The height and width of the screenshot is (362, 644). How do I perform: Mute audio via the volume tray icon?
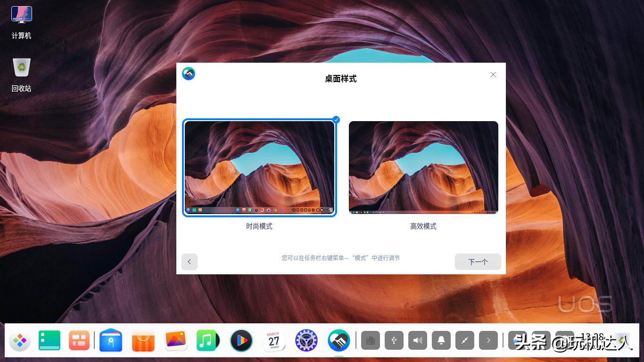click(417, 340)
